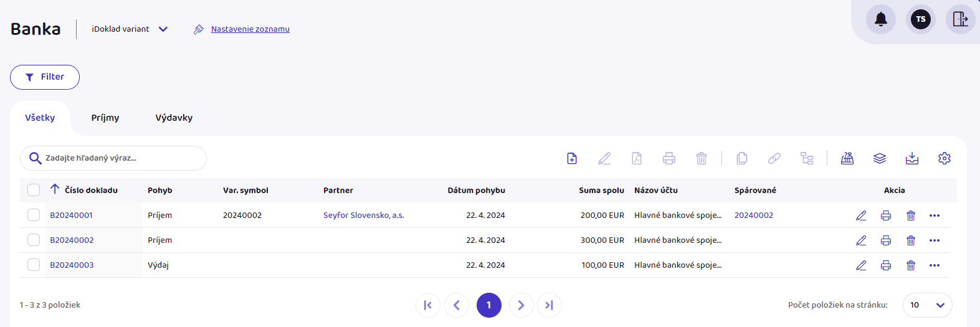Select the checkbox for B20240001
This screenshot has height=327, width=980.
coord(34,215)
